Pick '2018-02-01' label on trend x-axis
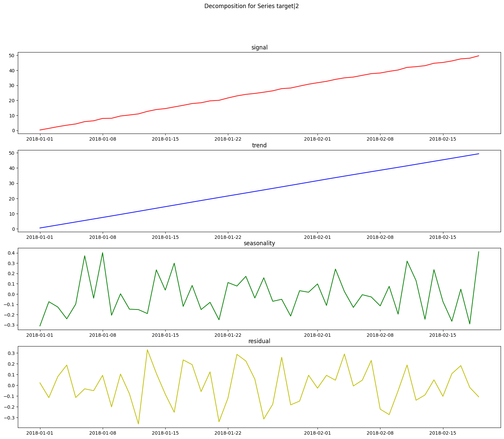The height and width of the screenshot is (439, 504). tap(317, 237)
